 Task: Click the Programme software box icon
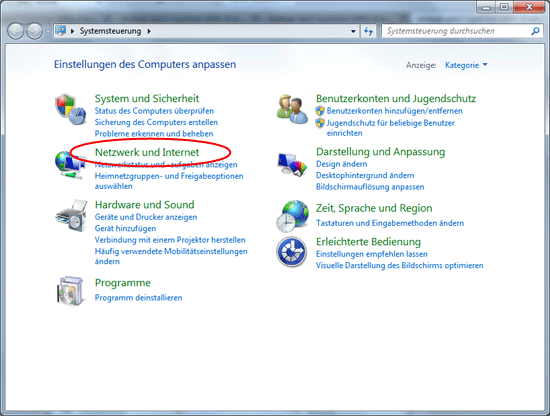click(71, 291)
